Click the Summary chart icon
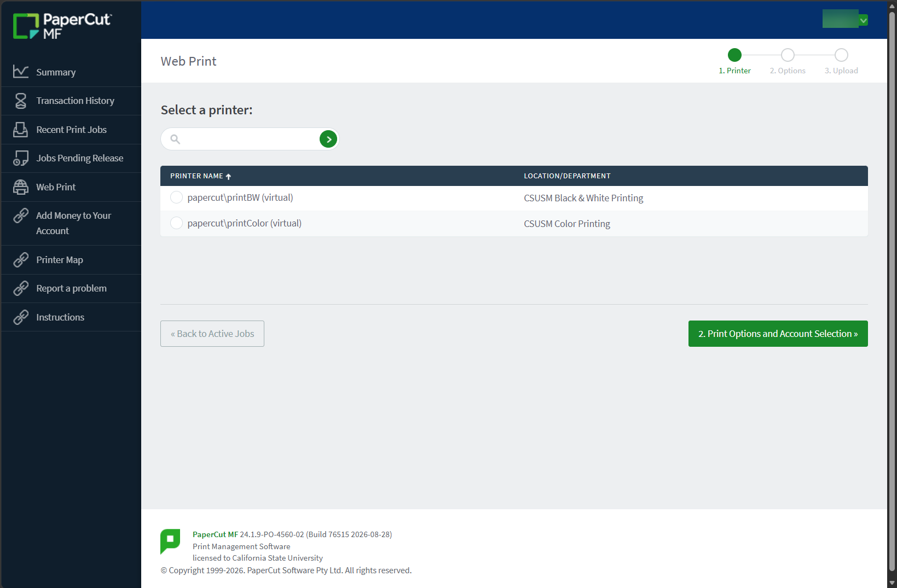 pyautogui.click(x=21, y=72)
